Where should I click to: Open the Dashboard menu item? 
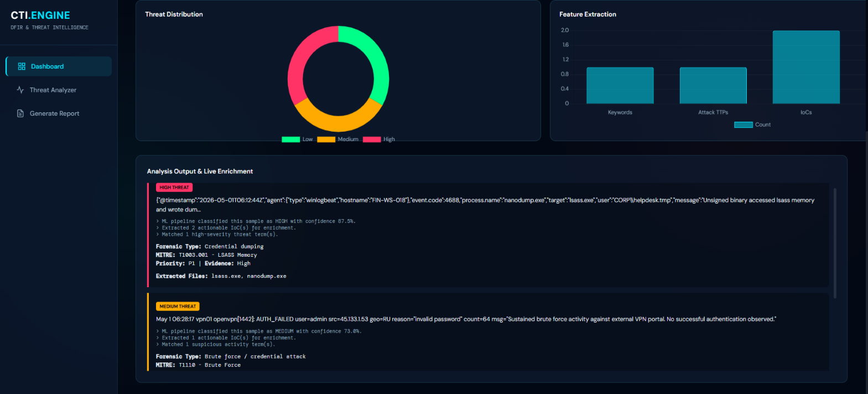[59, 66]
